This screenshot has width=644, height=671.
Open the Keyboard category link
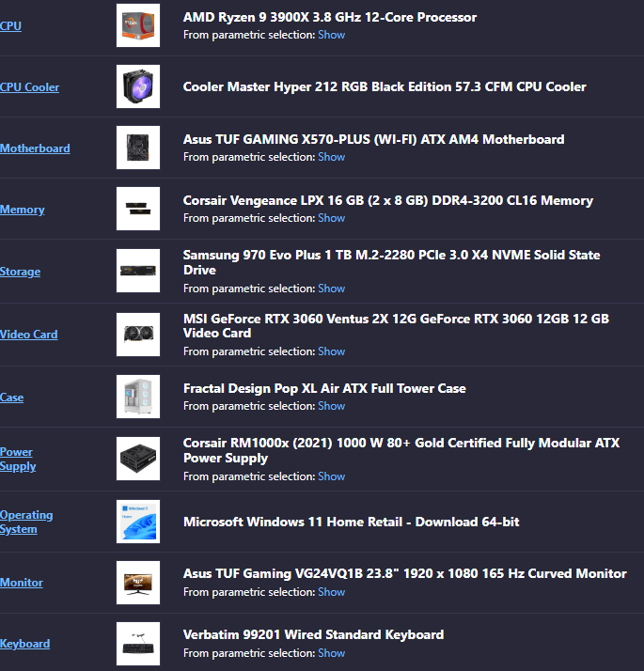tap(24, 644)
